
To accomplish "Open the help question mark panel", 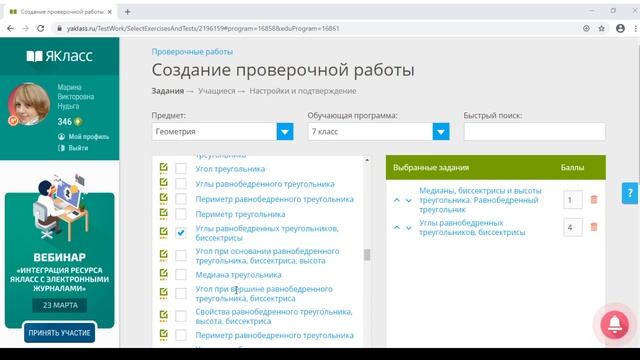I will point(630,193).
